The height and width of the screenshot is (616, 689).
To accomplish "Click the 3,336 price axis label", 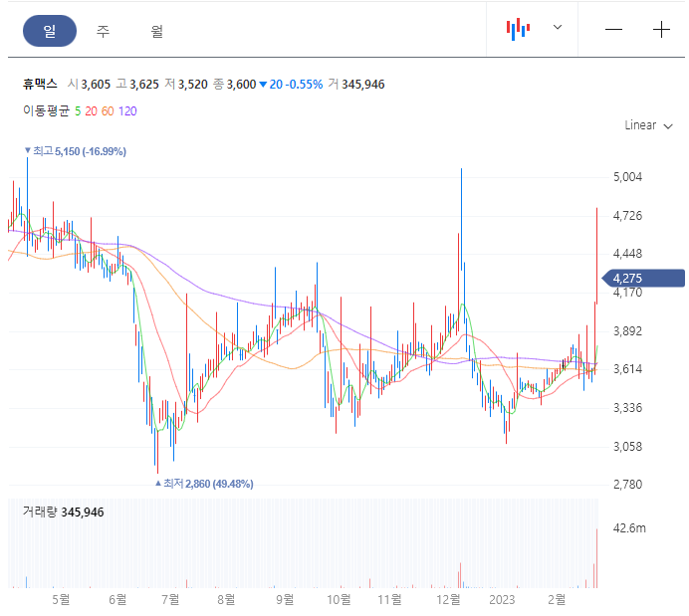I will 627,408.
